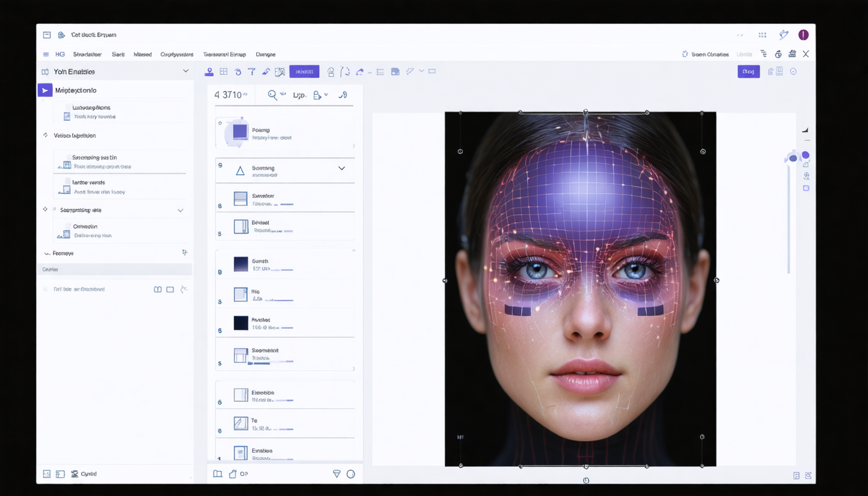Click the close X icon in menu bar
The image size is (868, 496).
(805, 54)
